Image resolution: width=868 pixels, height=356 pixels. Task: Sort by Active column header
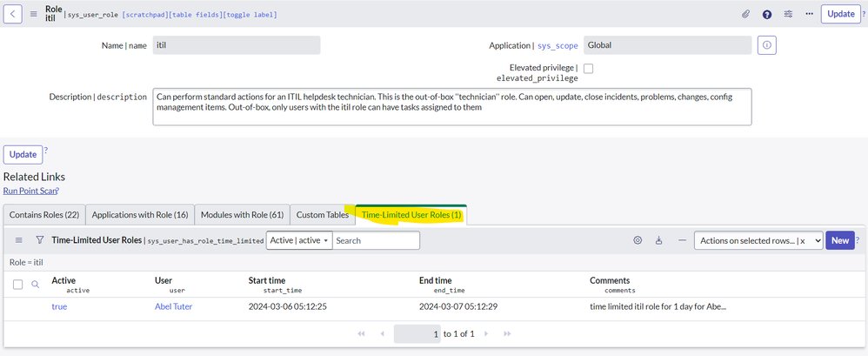(x=63, y=280)
